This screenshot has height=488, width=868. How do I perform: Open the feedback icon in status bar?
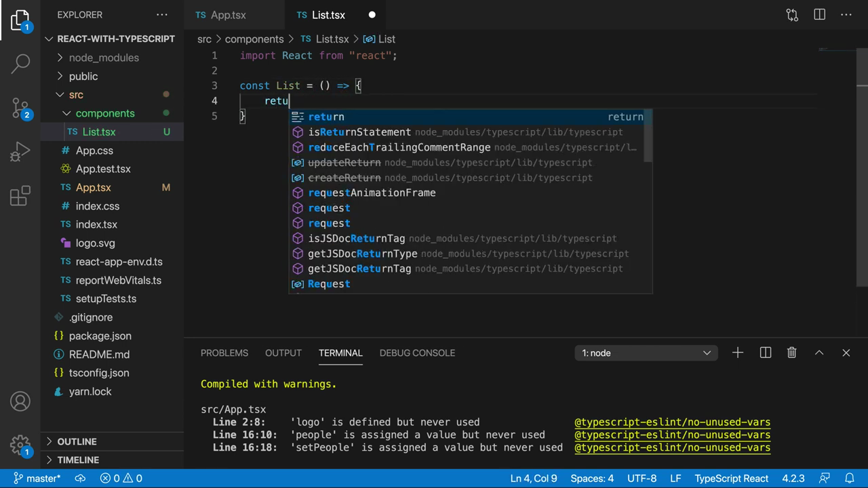coord(825,478)
